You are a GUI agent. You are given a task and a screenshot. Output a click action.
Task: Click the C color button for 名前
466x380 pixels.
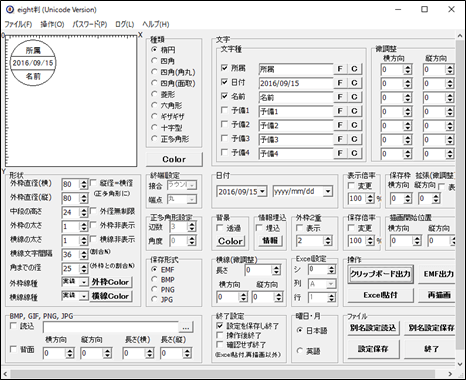(354, 97)
